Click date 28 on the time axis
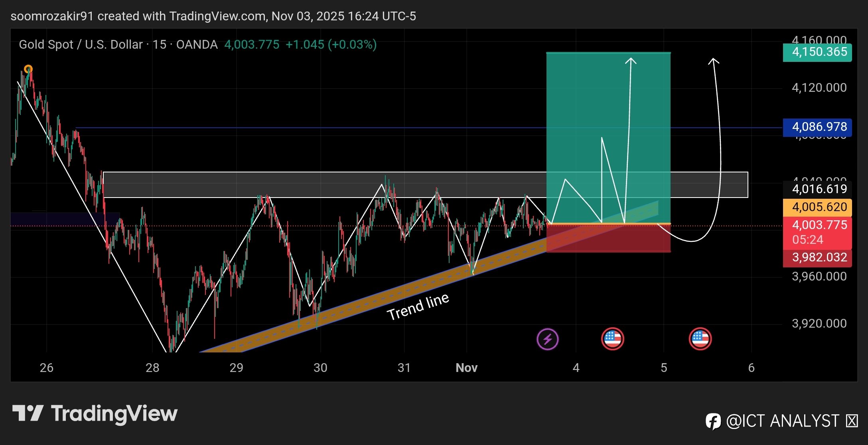The height and width of the screenshot is (445, 868). tap(152, 368)
